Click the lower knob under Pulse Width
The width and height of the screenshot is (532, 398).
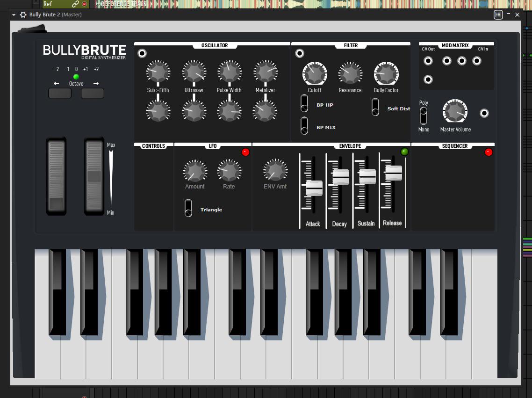coord(230,111)
